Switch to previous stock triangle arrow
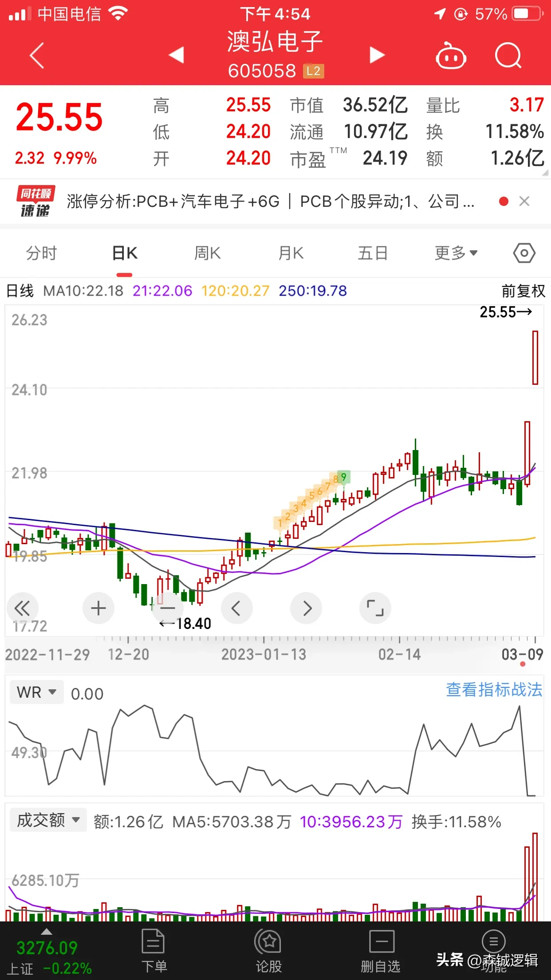Viewport: 551px width, 980px height. [x=177, y=55]
